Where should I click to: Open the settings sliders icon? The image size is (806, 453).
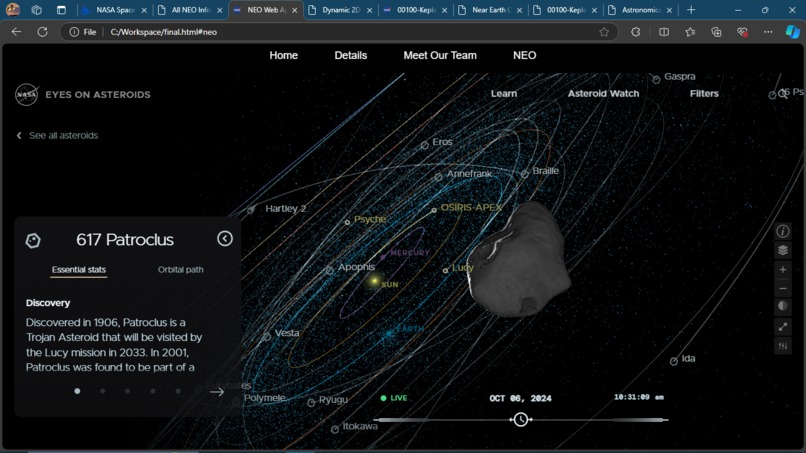tap(782, 346)
